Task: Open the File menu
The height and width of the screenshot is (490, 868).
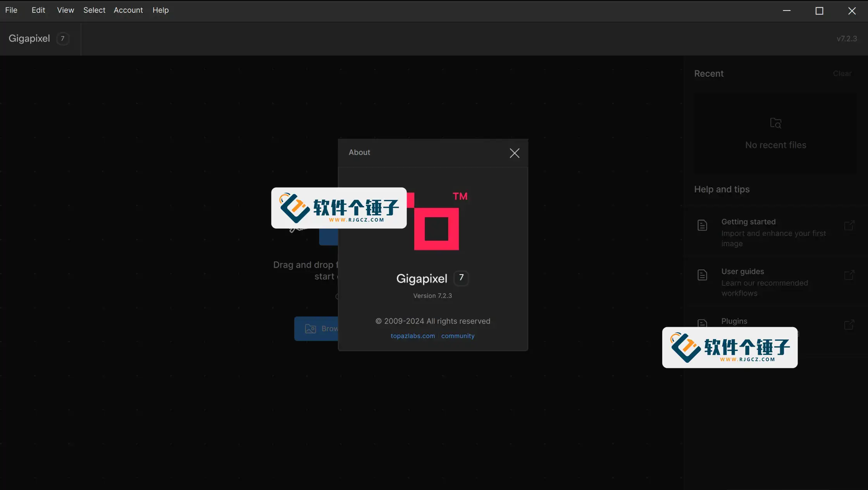Action: [x=11, y=10]
